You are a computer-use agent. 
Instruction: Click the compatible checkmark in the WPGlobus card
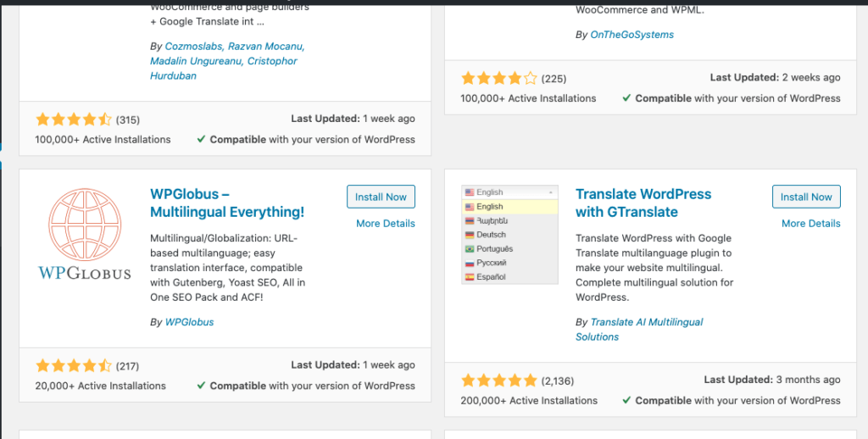point(202,386)
